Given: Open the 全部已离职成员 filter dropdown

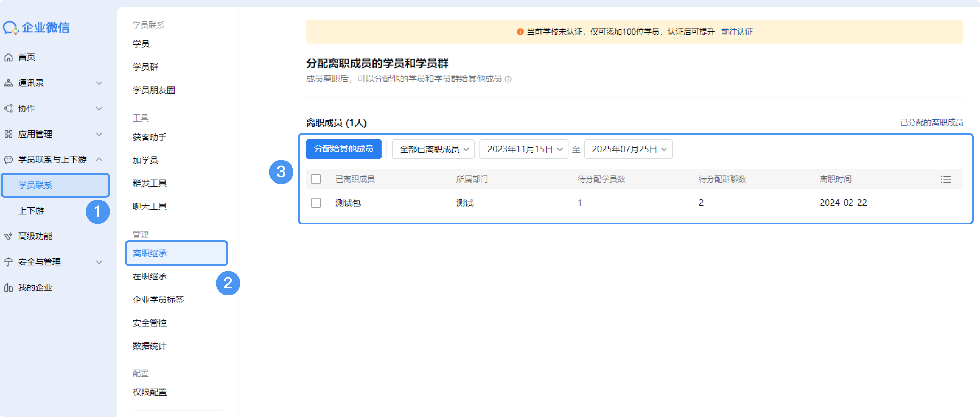Looking at the screenshot, I should pos(433,149).
